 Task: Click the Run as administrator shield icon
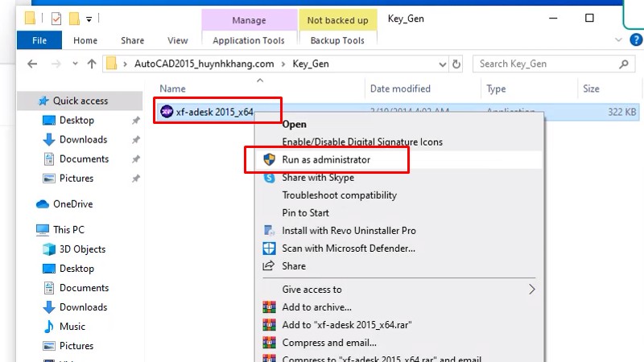[x=269, y=160]
